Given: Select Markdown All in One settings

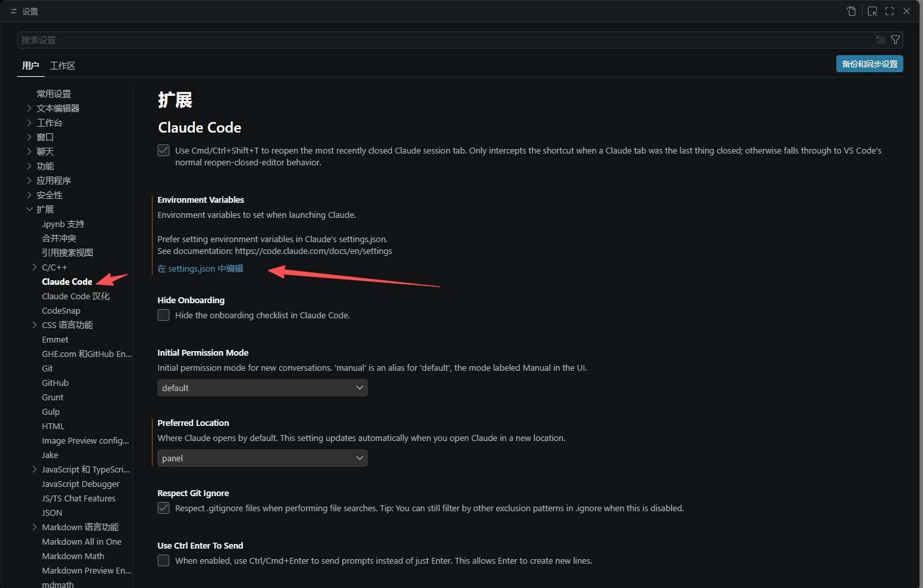Looking at the screenshot, I should coord(81,541).
